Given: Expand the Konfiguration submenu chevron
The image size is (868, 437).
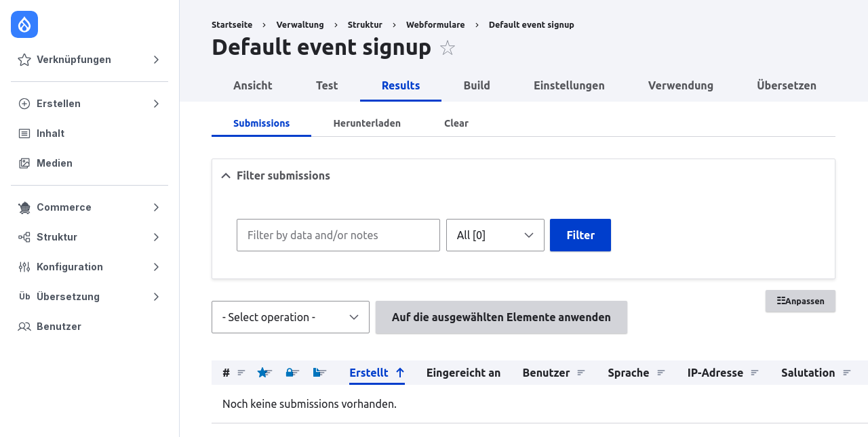Looking at the screenshot, I should pos(156,267).
